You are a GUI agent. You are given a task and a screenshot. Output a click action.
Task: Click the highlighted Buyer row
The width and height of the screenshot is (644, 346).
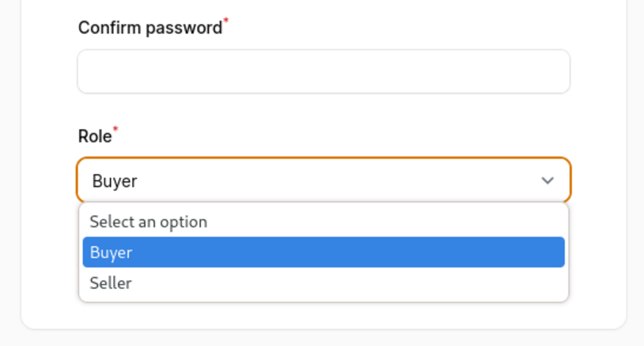pos(323,252)
